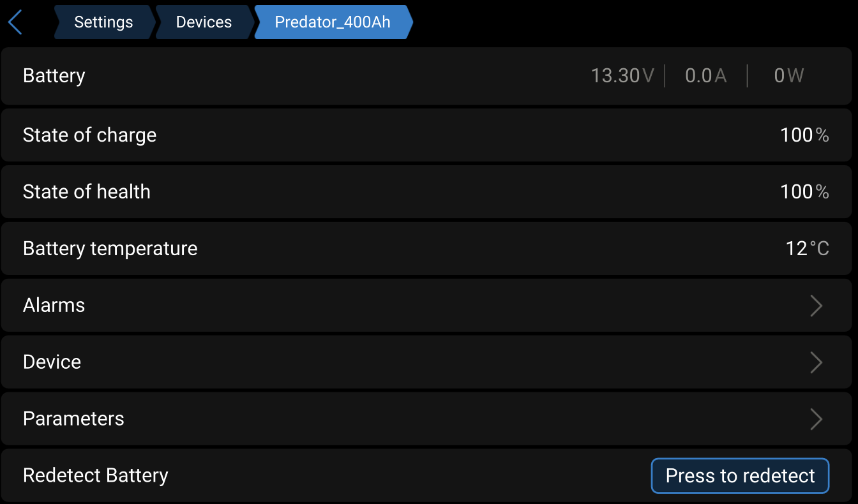The image size is (858, 504).
Task: Expand the Parameters chevron arrow
Action: pyautogui.click(x=816, y=419)
